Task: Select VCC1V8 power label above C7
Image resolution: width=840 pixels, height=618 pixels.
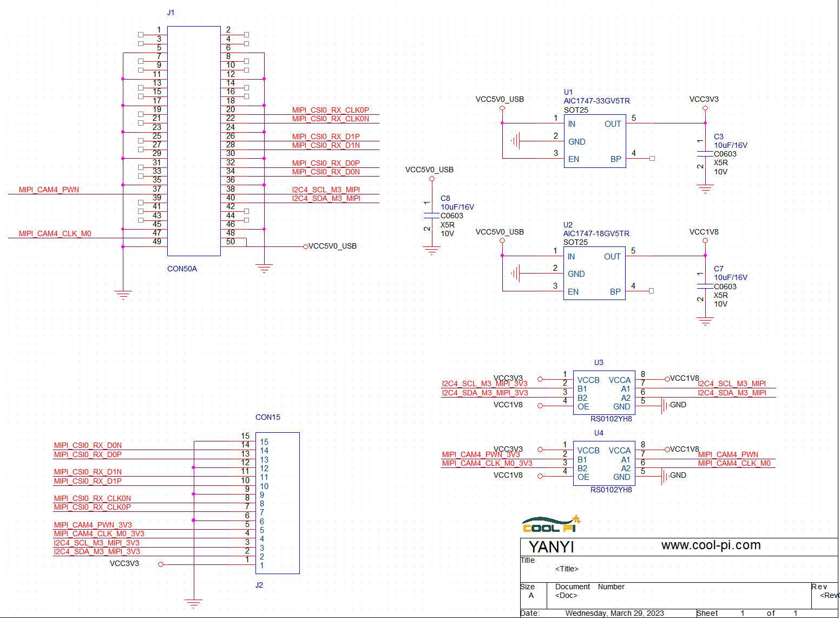Action: [x=704, y=232]
